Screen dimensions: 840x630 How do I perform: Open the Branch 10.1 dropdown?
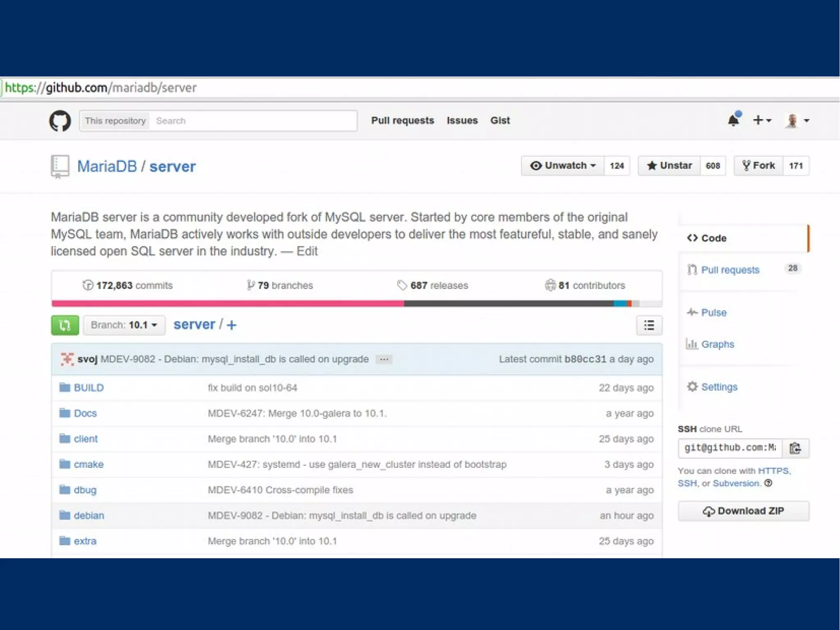point(124,325)
